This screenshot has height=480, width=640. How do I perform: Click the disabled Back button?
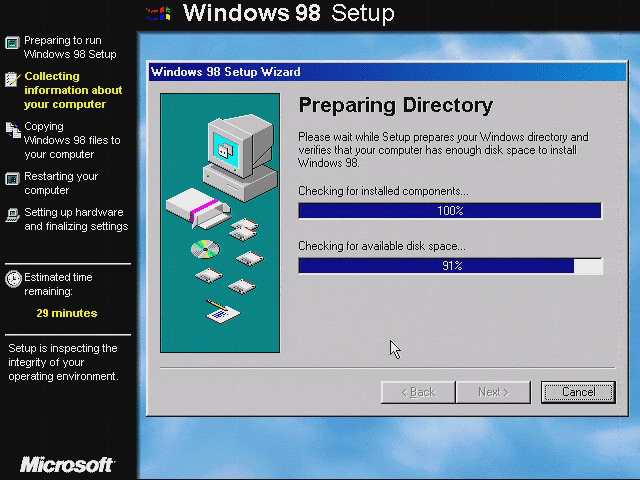click(418, 392)
